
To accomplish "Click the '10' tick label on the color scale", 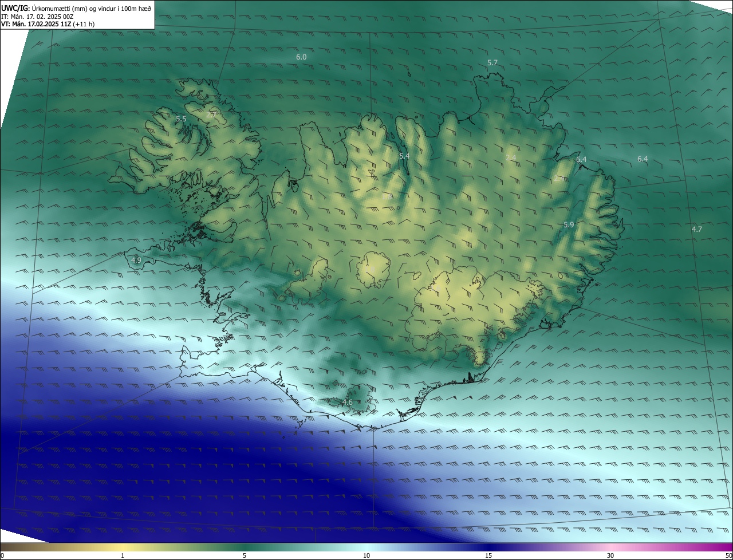I will point(366,555).
